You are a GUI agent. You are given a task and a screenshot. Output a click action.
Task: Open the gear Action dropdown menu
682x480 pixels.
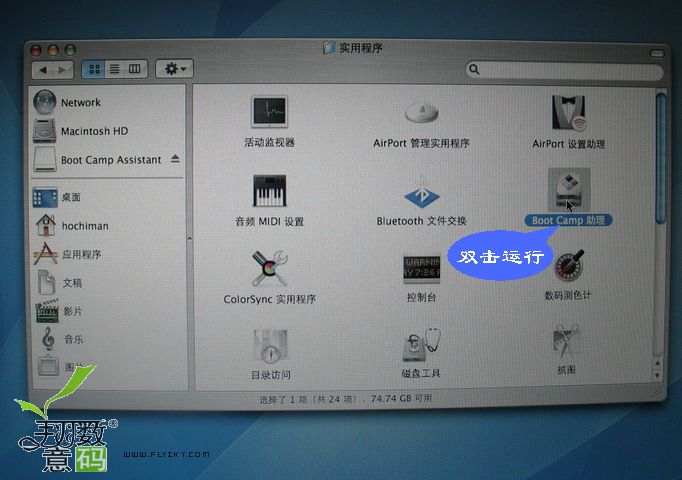pyautogui.click(x=174, y=69)
